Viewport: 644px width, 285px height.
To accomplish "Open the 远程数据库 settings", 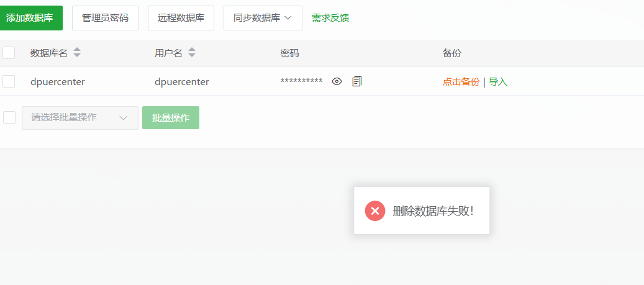I will (x=181, y=18).
